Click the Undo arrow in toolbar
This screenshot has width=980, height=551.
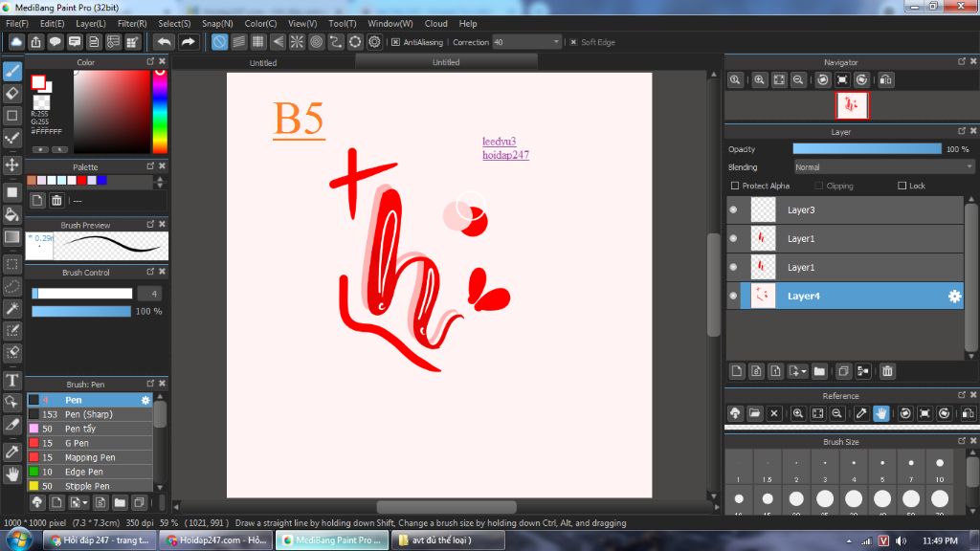(x=164, y=42)
